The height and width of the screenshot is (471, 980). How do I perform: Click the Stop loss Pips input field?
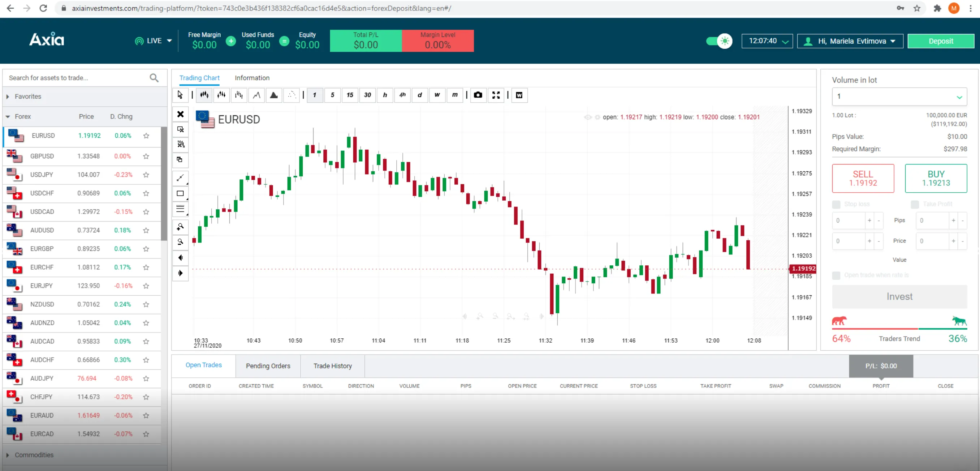(849, 220)
